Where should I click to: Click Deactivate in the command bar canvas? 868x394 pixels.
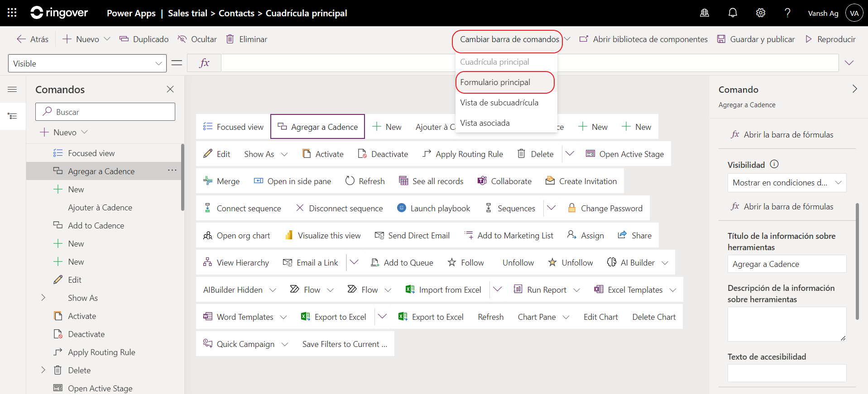[383, 154]
